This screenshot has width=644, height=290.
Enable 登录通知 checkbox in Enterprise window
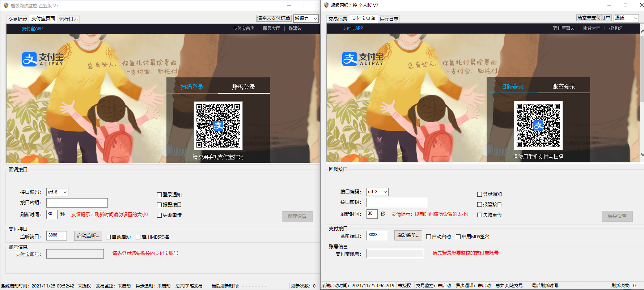tap(159, 195)
